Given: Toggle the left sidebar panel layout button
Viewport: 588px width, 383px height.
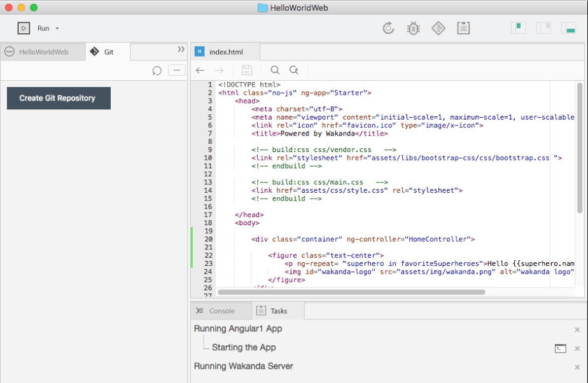Looking at the screenshot, I should 518,27.
